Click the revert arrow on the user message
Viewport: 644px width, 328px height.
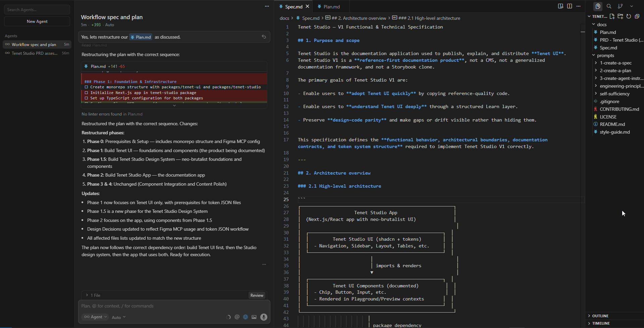tap(264, 37)
